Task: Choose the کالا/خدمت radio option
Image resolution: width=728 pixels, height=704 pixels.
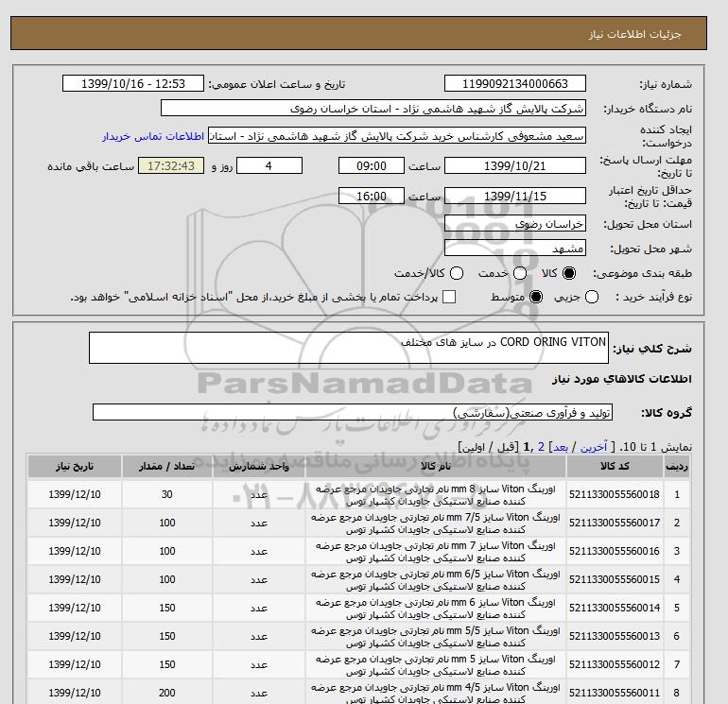Action: (457, 273)
